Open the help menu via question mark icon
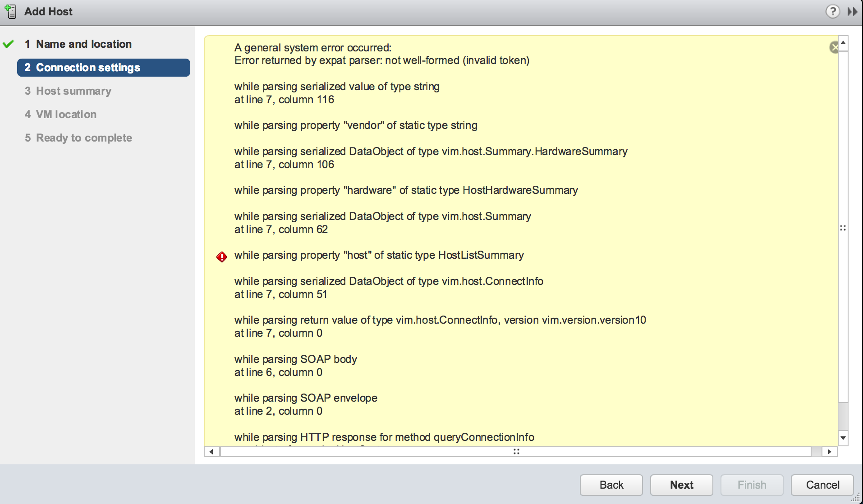This screenshot has width=863, height=504. tap(832, 11)
